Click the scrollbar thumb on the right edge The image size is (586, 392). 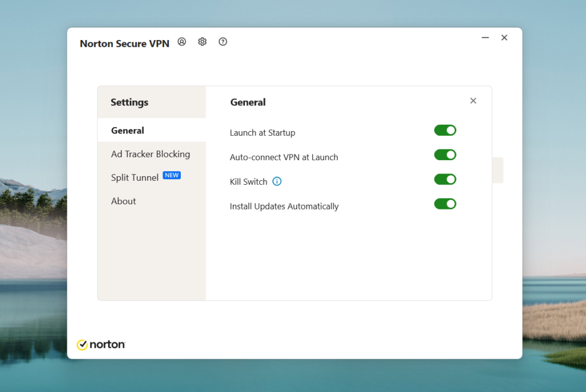497,170
